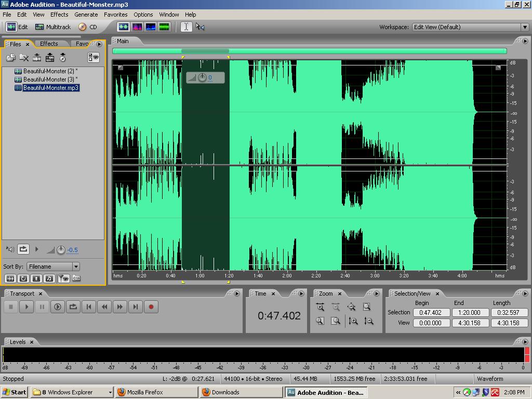Open Levels panel flyout menu arrow
Screen dimensions: 532x399
coord(525,342)
